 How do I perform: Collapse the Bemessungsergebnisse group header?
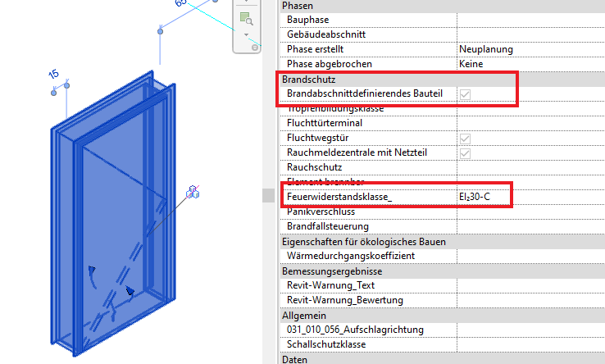(x=327, y=271)
